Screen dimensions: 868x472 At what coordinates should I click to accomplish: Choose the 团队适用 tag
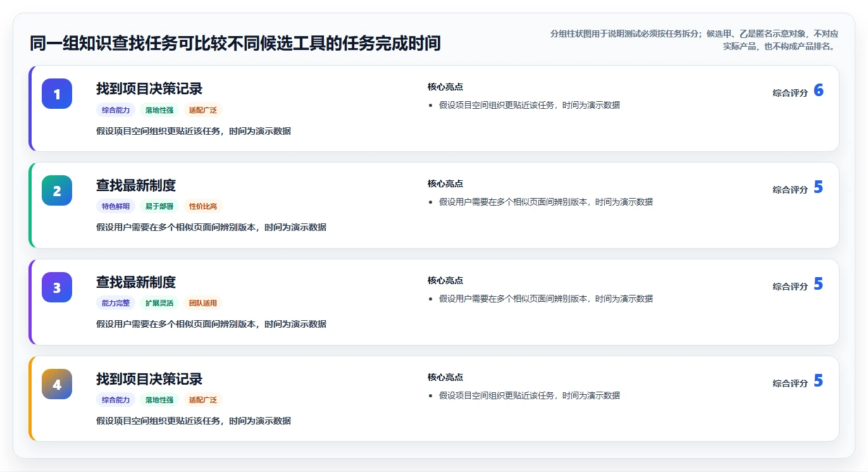[203, 303]
